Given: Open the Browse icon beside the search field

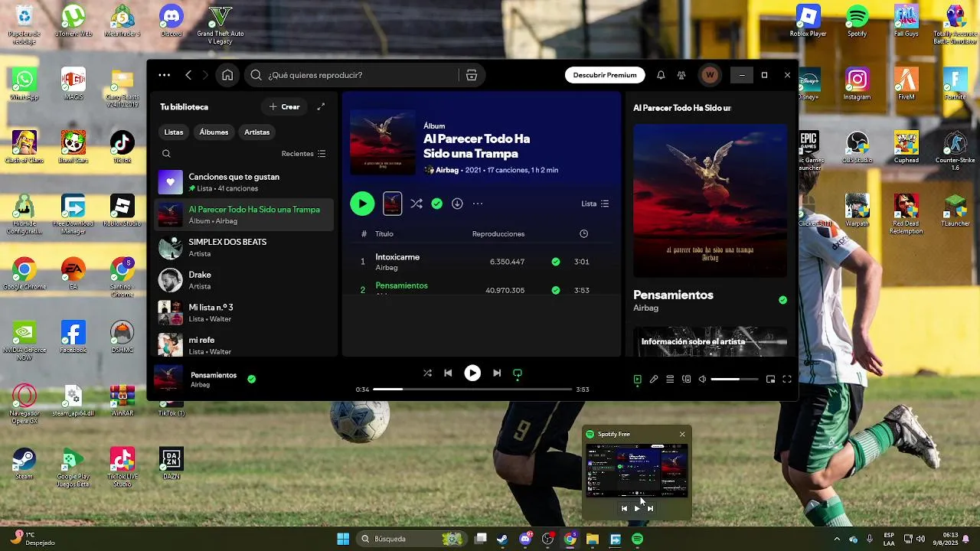Looking at the screenshot, I should point(472,75).
